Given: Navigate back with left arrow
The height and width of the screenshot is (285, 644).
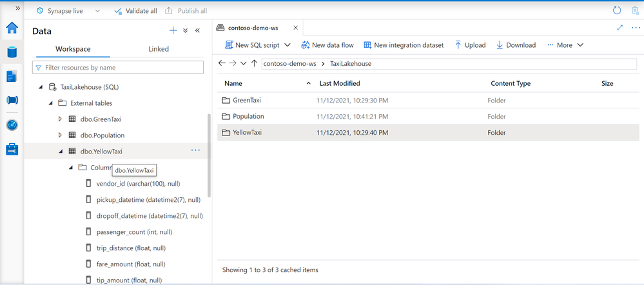Looking at the screenshot, I should coord(222,63).
